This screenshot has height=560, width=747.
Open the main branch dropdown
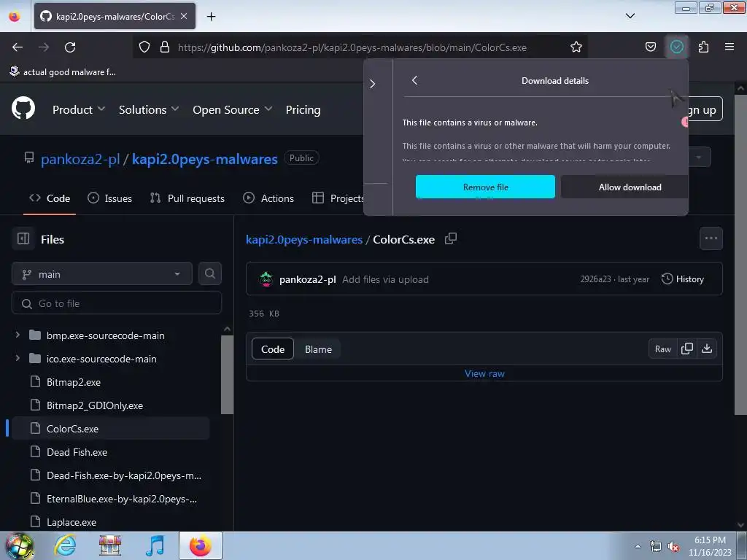(x=102, y=274)
